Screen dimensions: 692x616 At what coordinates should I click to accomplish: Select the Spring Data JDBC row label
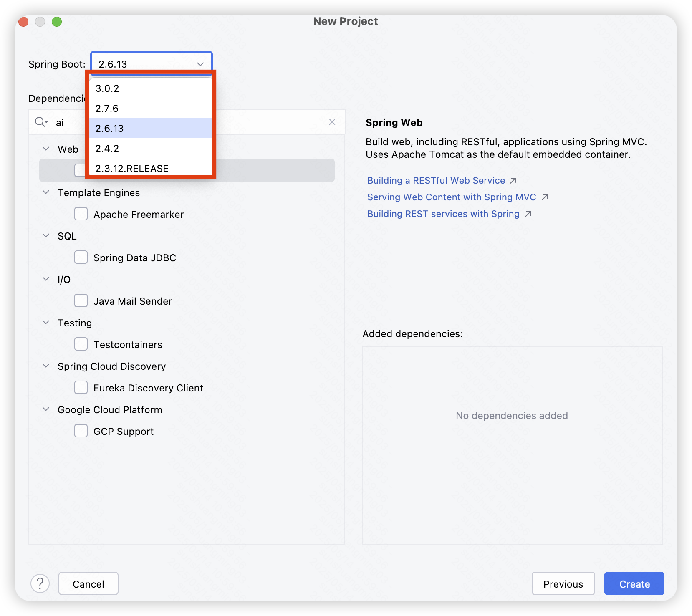(135, 258)
